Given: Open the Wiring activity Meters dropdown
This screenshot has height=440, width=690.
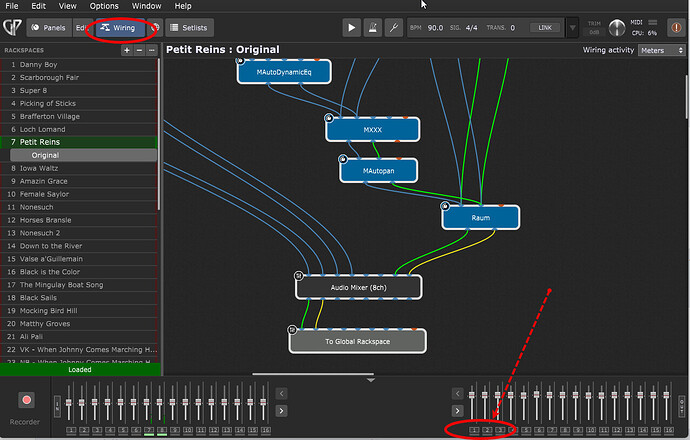Looking at the screenshot, I should coord(662,50).
